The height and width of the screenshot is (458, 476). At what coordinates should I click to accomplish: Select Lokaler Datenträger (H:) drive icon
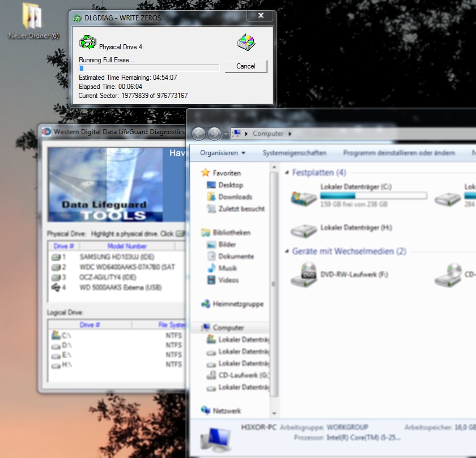point(304,230)
